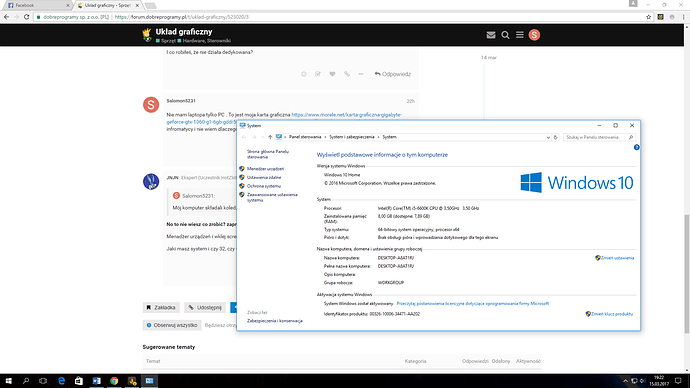Open Menedżer urządzeń link
Image resolution: width=690 pixels, height=388 pixels.
pyautogui.click(x=265, y=169)
